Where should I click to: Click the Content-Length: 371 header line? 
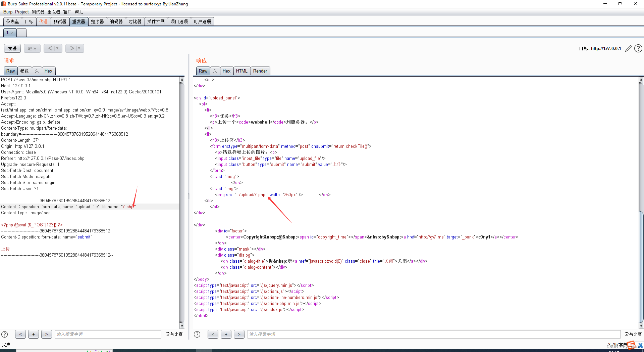click(20, 140)
